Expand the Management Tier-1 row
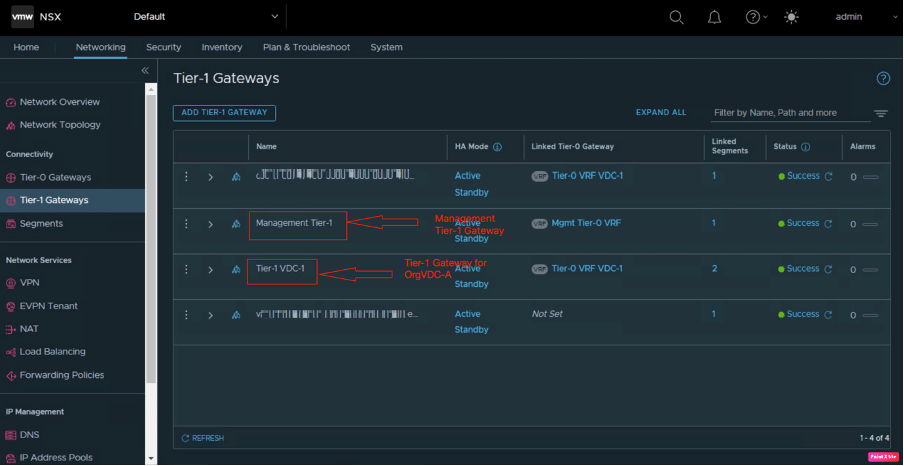 (210, 224)
